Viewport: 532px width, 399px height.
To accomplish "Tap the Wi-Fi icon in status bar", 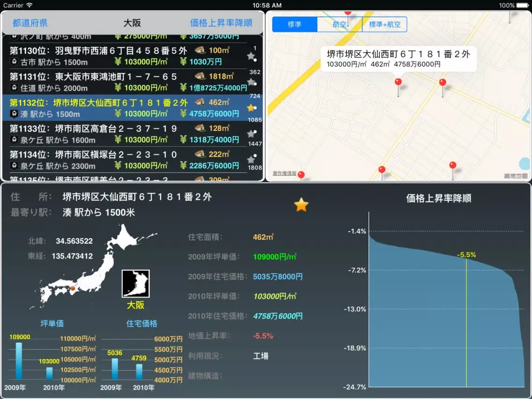I will tap(30, 5).
